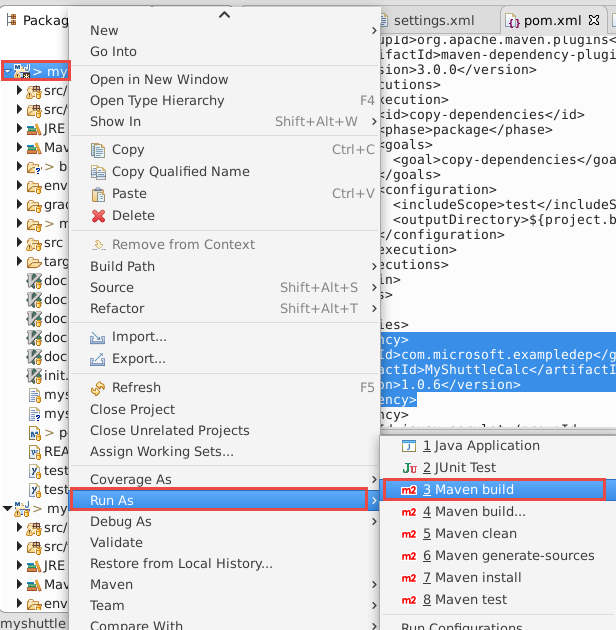Click the menu scroll-up chevron
Screen dimensions: 616x630
(x=224, y=15)
